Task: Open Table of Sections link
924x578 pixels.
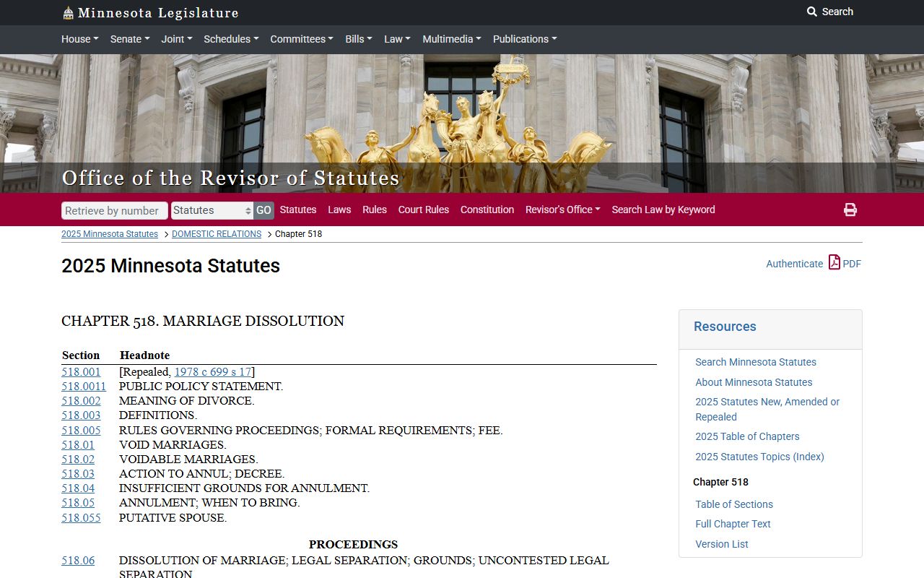Action: click(x=734, y=504)
